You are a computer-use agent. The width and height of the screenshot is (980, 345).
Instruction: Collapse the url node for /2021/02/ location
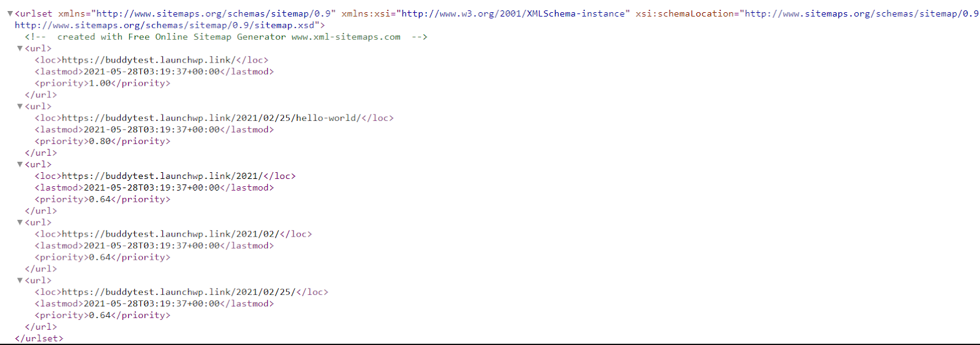[x=20, y=222]
